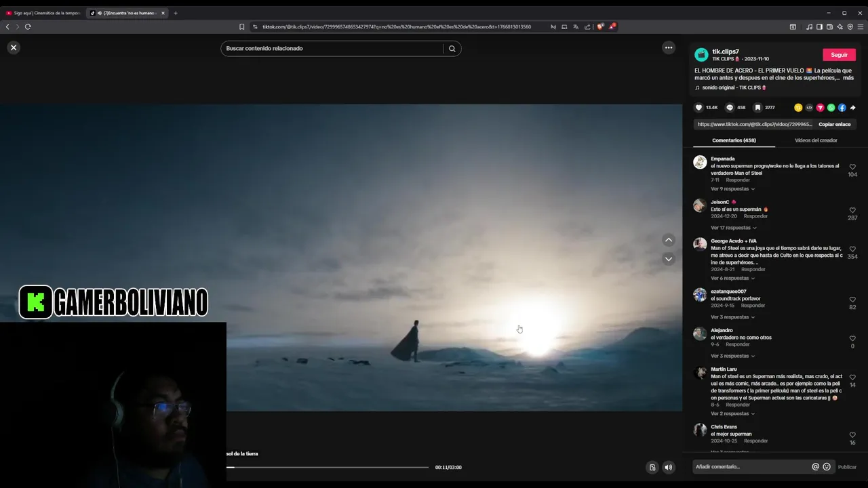Click the embed code icon
This screenshot has height=488, width=868.
click(x=809, y=108)
